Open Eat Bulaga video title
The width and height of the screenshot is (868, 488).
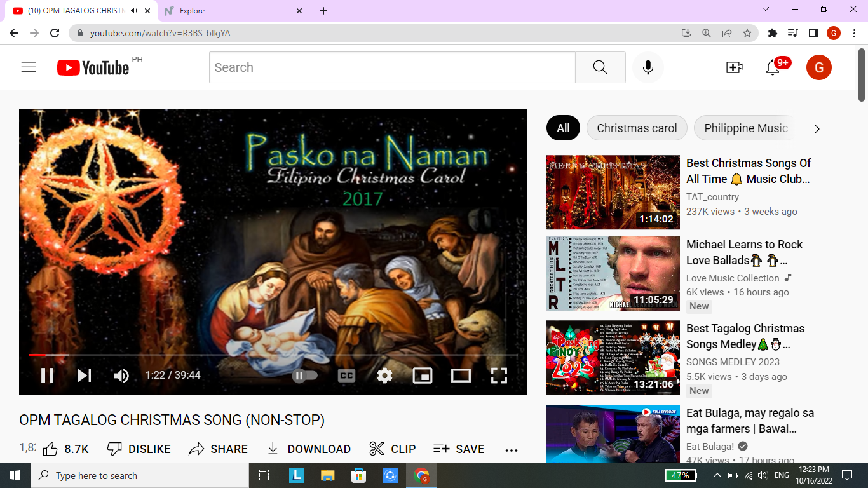click(x=750, y=421)
